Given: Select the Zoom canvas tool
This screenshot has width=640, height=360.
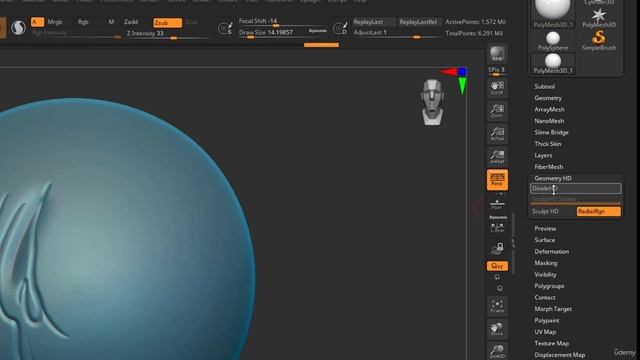Looking at the screenshot, I should coord(497,111).
